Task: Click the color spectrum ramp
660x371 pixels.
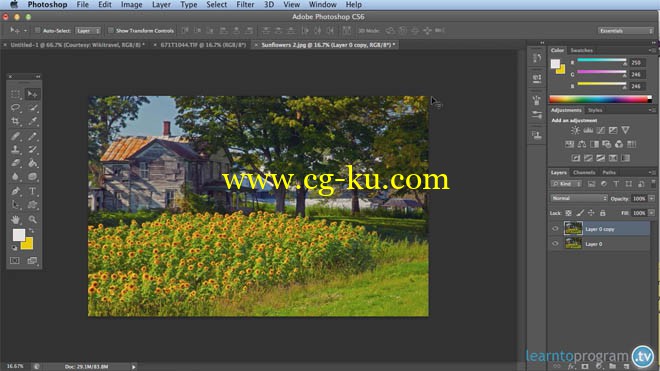Action: click(x=600, y=99)
